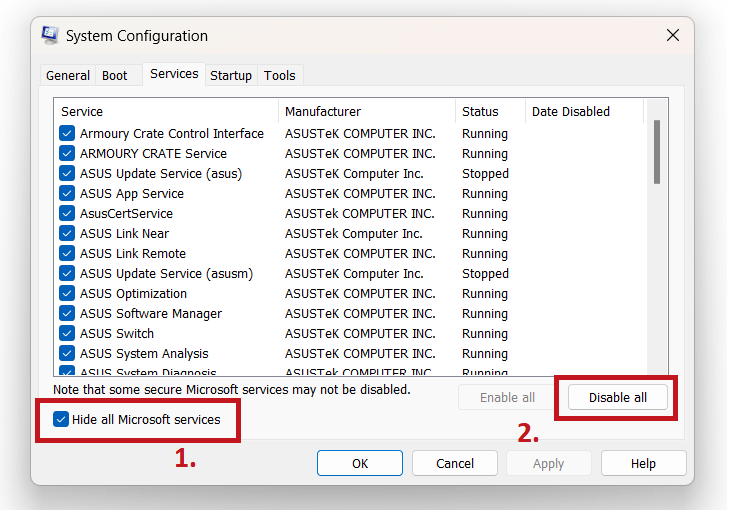Sort by the Manufacturer column header
730x517 pixels.
pyautogui.click(x=368, y=112)
